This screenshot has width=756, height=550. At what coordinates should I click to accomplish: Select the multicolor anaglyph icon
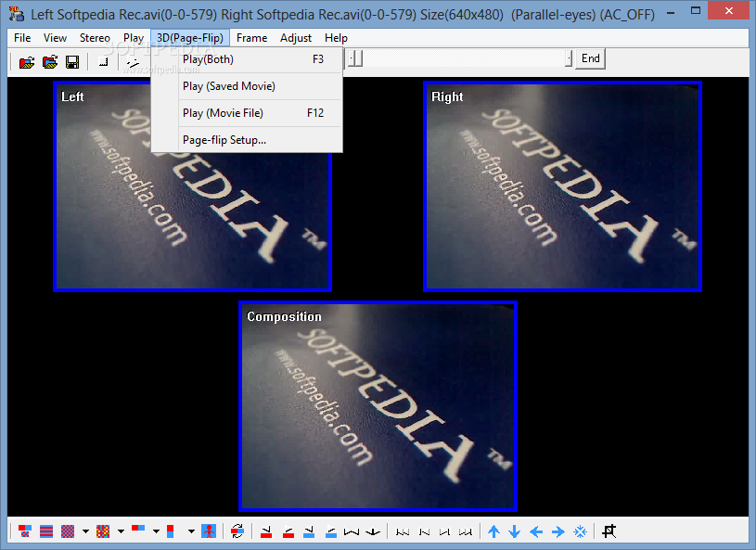(103, 531)
